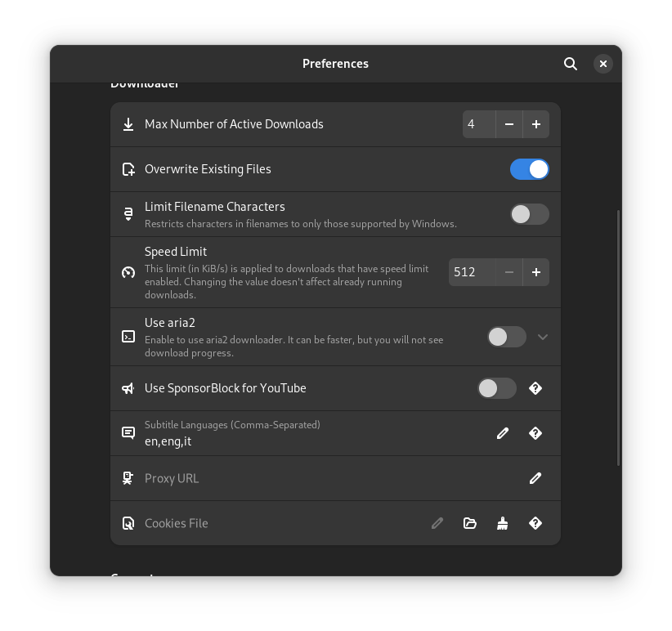Open search in Preferences header
Screen dimensions: 672x631
coord(570,64)
